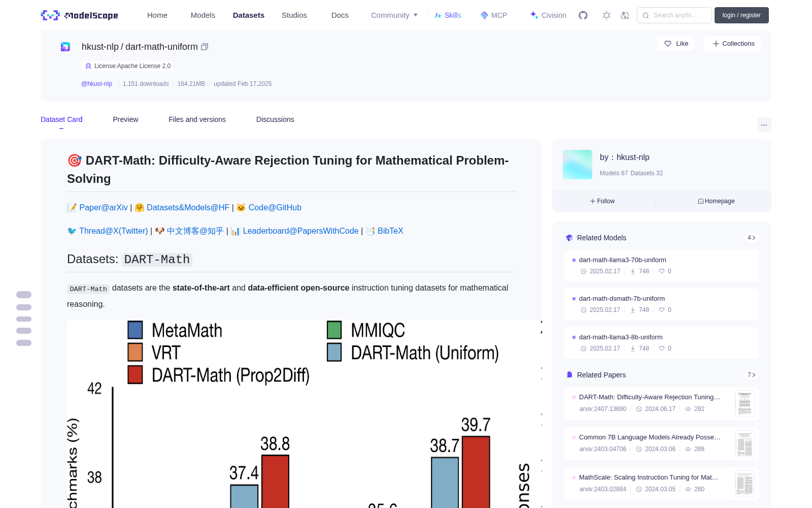Viewport: 812px width, 508px height.
Task: Follow hkust-nlp organization
Action: coord(602,201)
